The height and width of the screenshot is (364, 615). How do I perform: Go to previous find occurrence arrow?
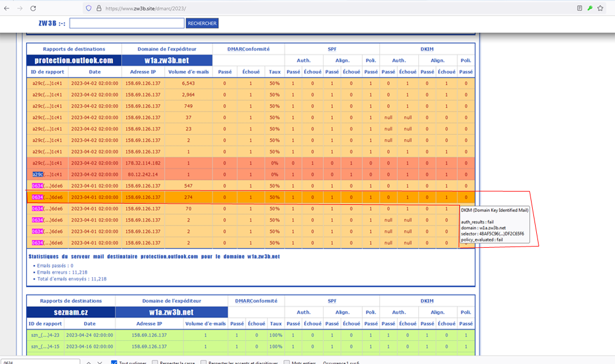coord(89,362)
